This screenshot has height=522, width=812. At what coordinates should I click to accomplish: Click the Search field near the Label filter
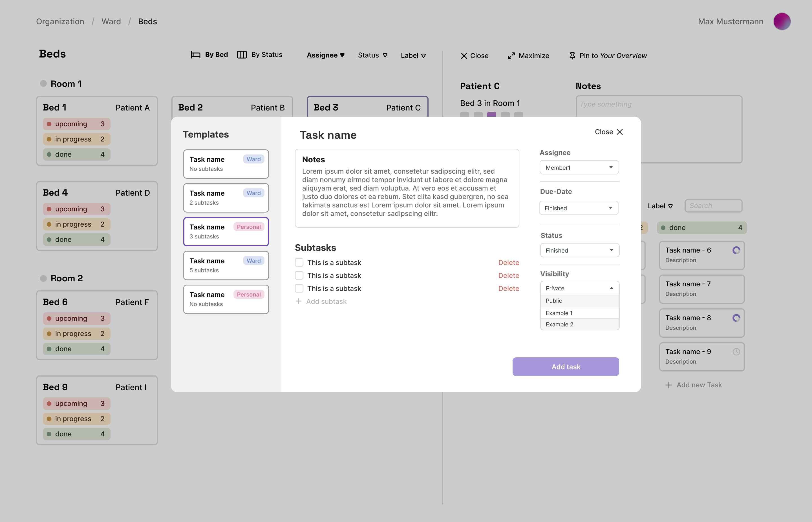(x=713, y=205)
